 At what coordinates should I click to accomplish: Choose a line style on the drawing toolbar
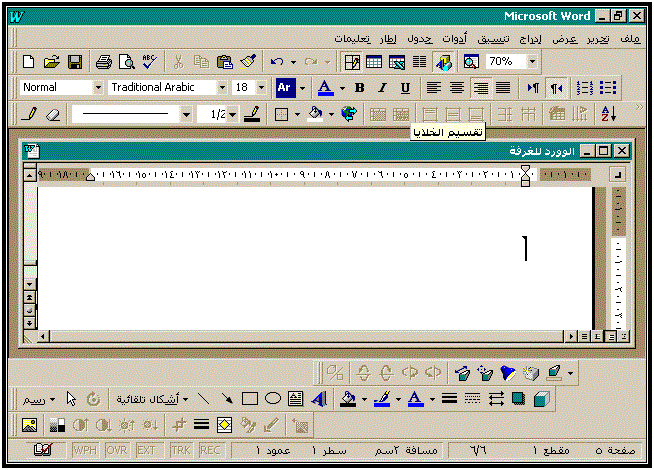click(449, 399)
